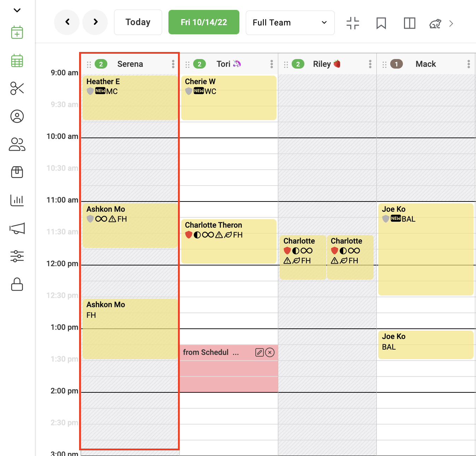
Task: Open Serena column three-dot menu
Action: coord(173,64)
